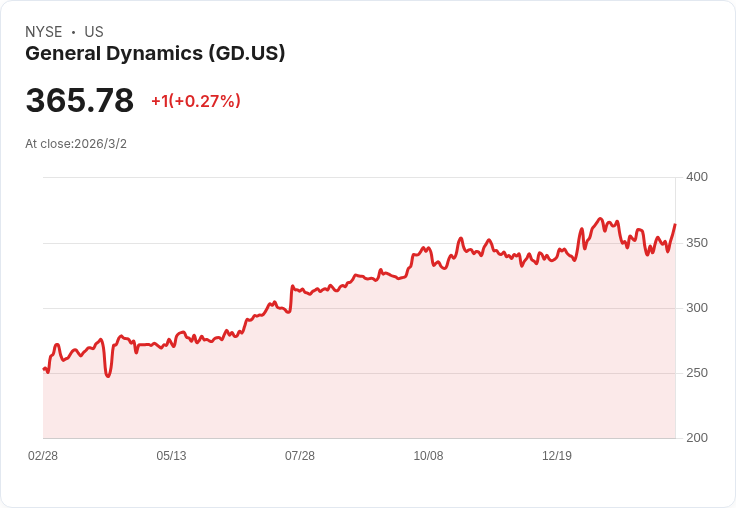
Task: Click the 350 price axis label
Action: (697, 243)
